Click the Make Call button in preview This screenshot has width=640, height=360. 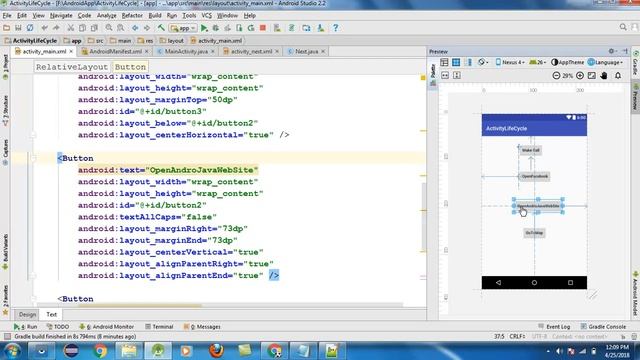click(531, 150)
